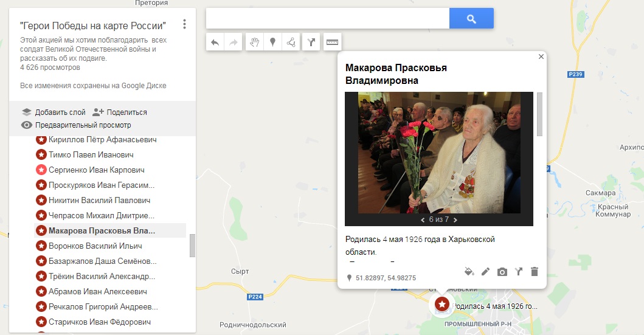The width and height of the screenshot is (644, 335).
Task: Delete the marker with trash icon
Action: point(535,271)
